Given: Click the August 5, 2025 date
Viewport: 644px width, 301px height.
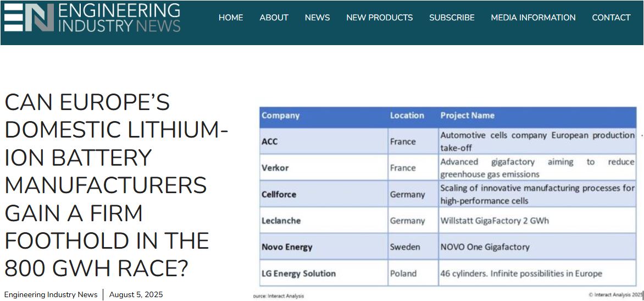Looking at the screenshot, I should (x=136, y=294).
